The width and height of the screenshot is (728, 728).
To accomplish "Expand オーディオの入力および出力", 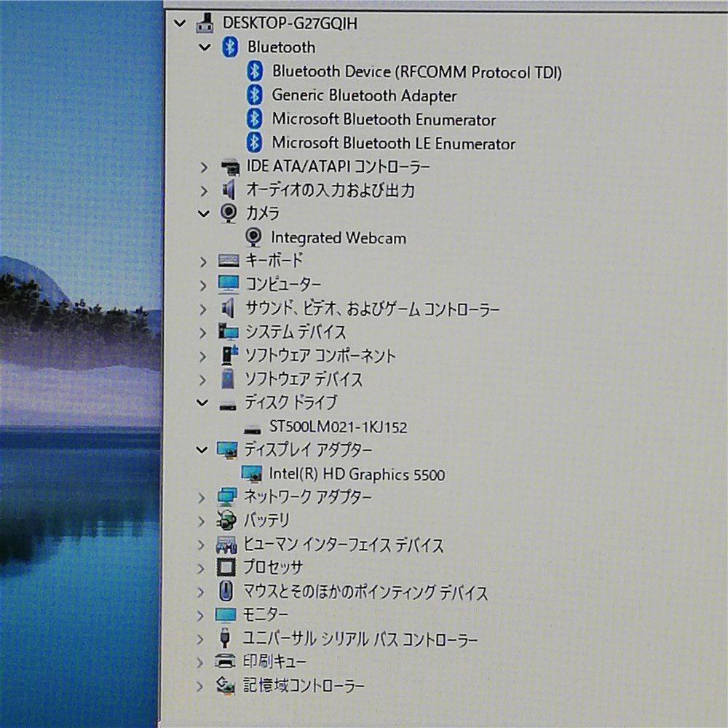I will point(203,191).
